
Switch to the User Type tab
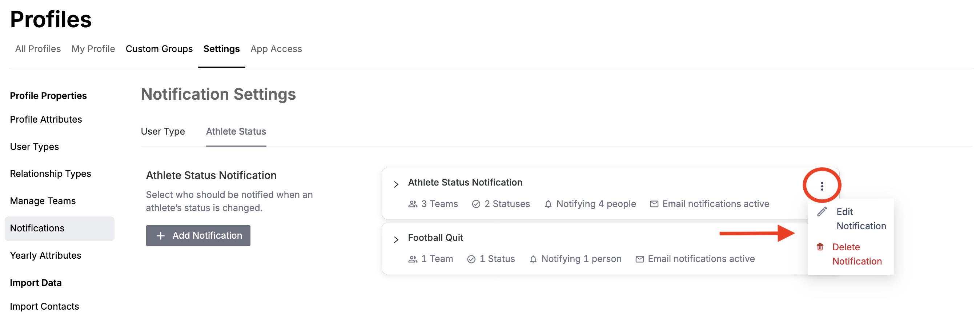coord(163,131)
